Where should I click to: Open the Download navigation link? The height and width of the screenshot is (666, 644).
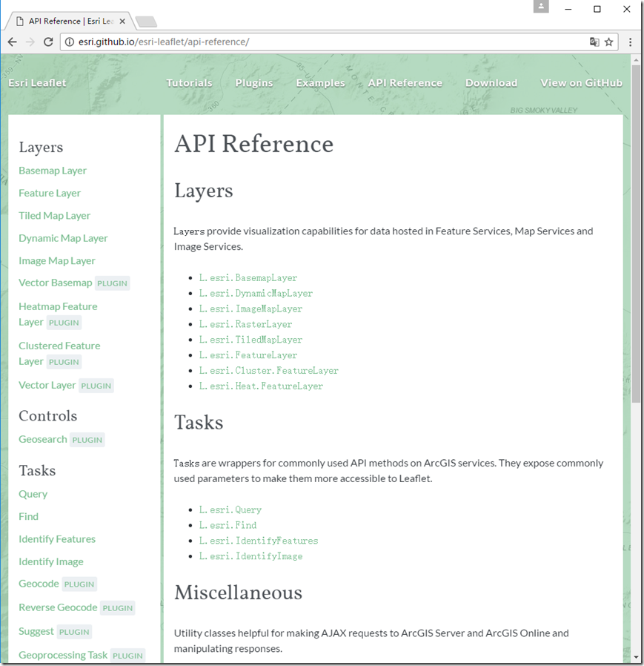coord(491,83)
